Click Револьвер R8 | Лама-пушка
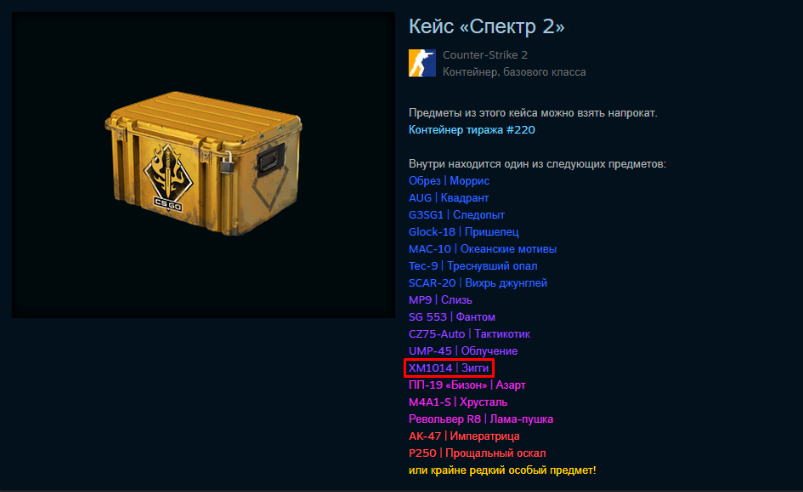This screenshot has height=492, width=803. point(481,419)
